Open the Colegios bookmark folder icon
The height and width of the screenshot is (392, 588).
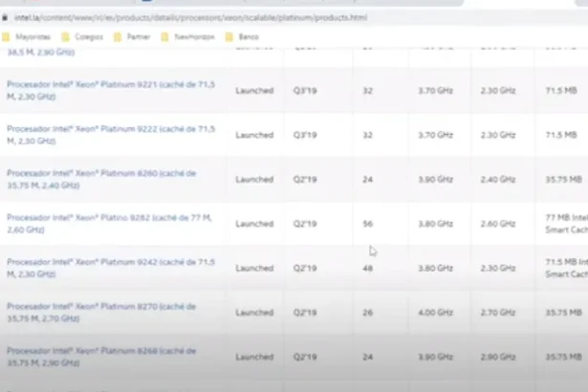(65, 37)
